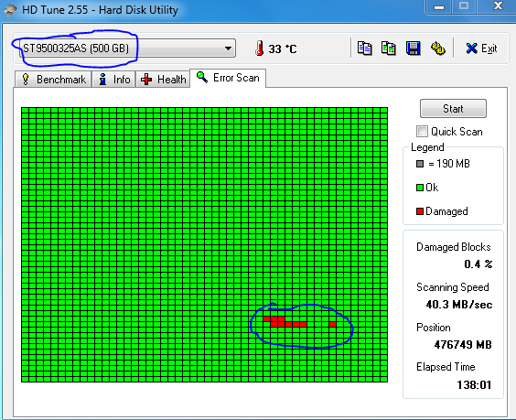Maximize the HD Tune window

coord(464,5)
